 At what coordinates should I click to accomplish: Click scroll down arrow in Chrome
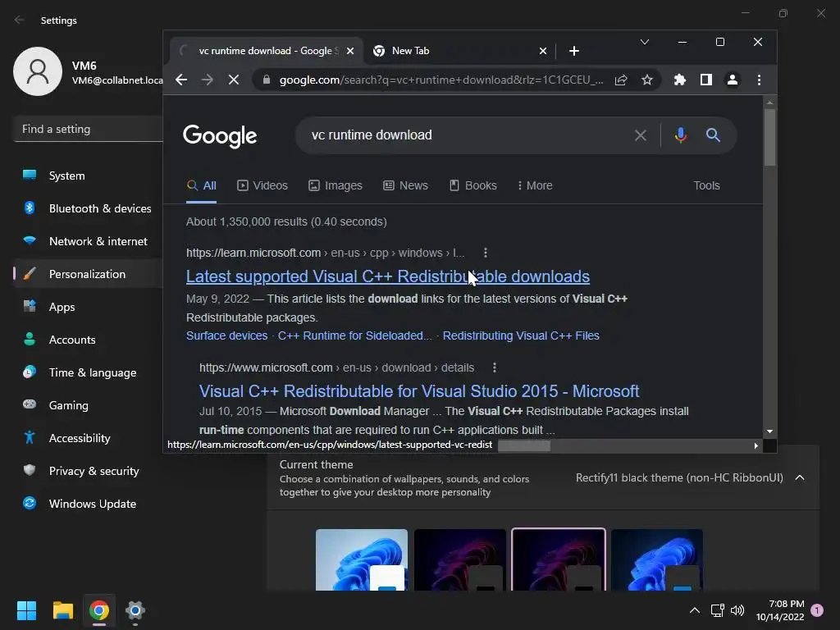[769, 431]
